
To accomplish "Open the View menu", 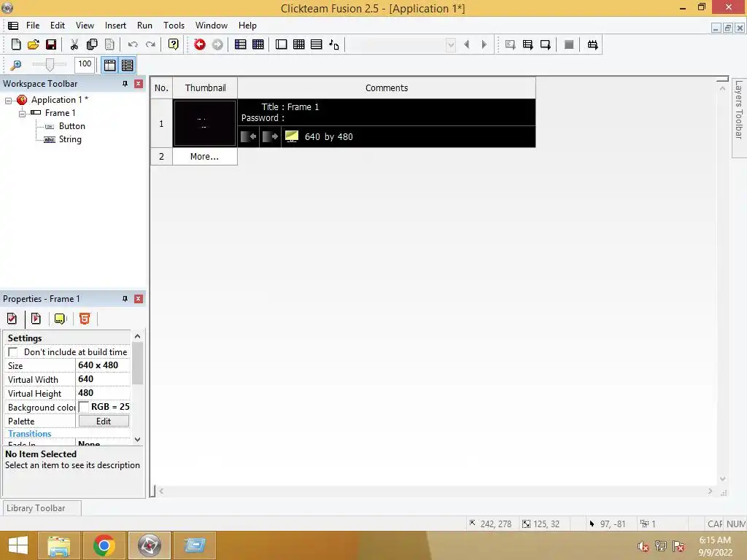I will [85, 26].
